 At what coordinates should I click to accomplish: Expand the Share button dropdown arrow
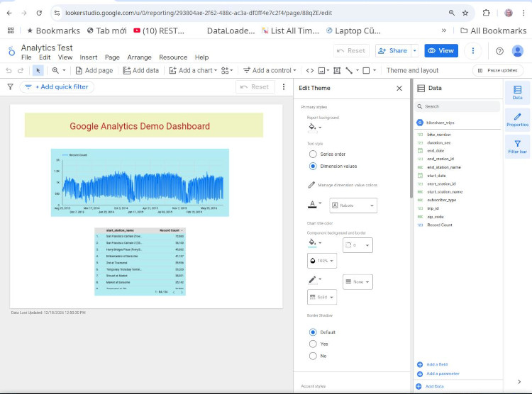pos(415,51)
